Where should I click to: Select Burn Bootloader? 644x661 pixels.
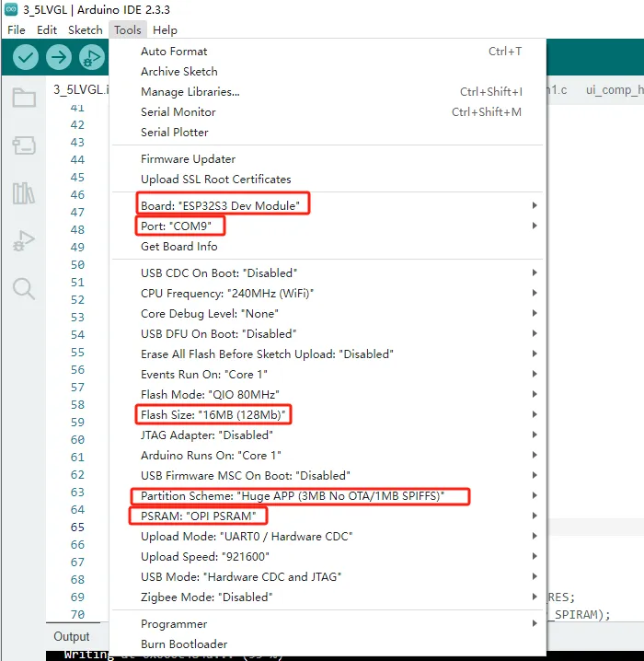pos(328,644)
